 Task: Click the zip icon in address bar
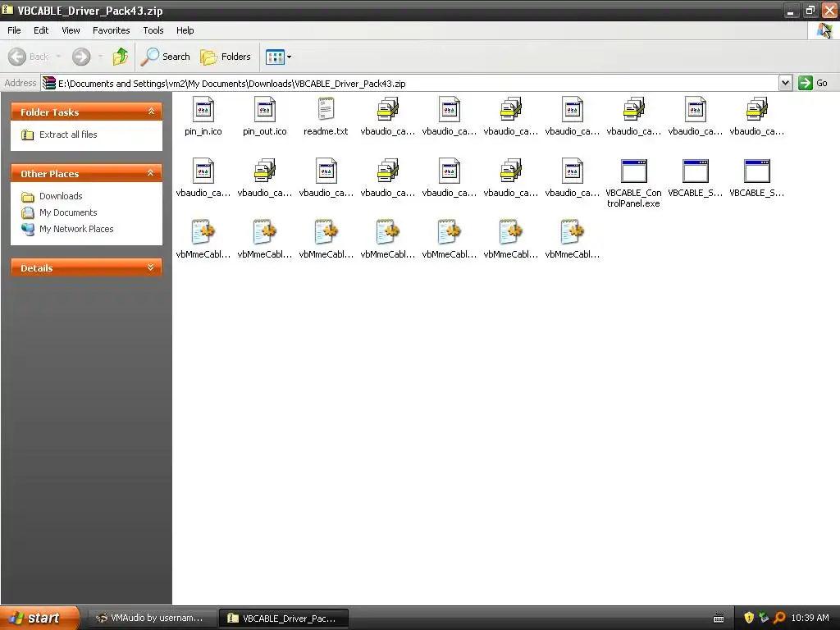(x=49, y=83)
